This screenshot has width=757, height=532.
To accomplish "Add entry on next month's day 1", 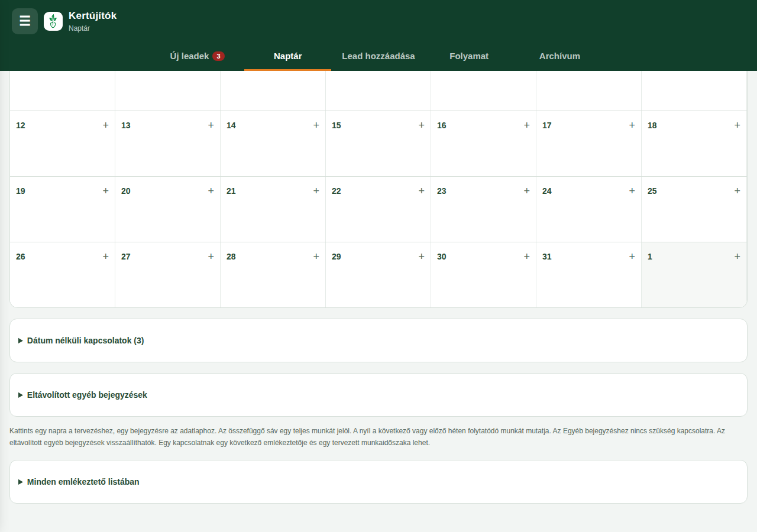I will [737, 257].
